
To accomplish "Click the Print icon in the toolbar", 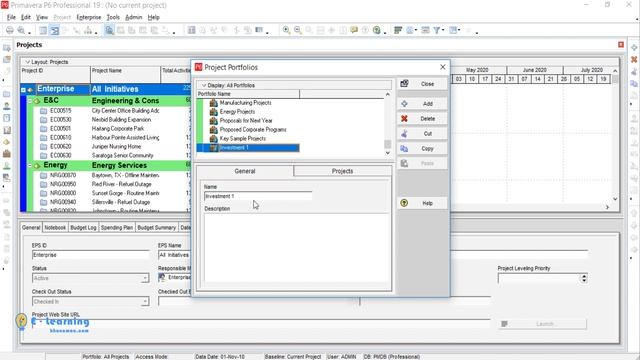I will click(x=9, y=30).
